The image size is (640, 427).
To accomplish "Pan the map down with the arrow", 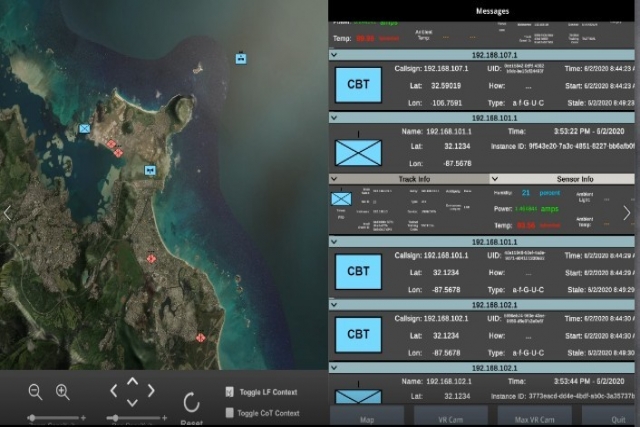I will 132,403.
